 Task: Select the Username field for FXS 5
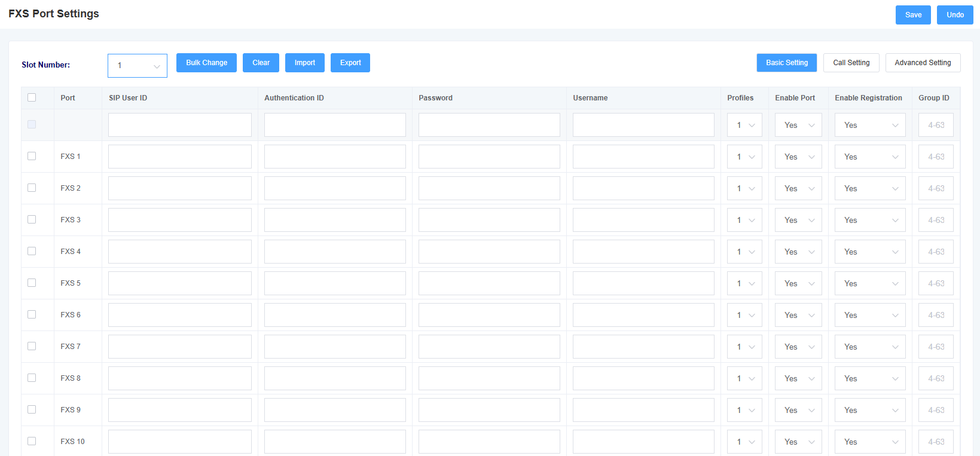(x=643, y=283)
